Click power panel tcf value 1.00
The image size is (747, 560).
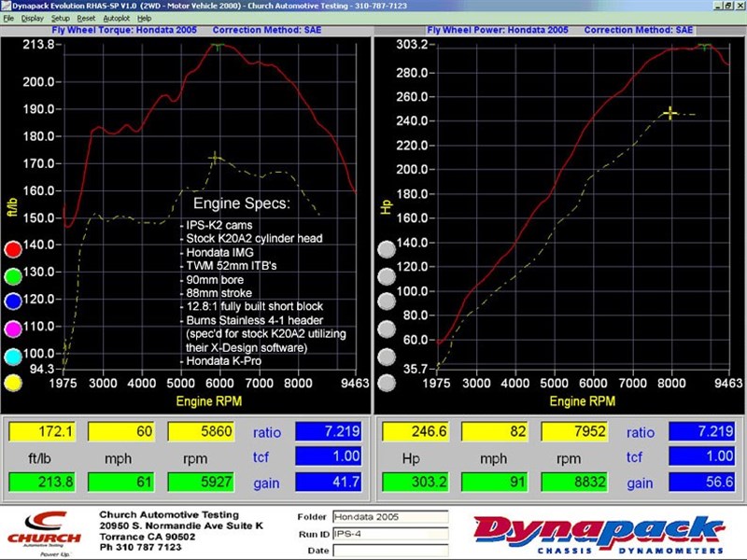pos(702,456)
